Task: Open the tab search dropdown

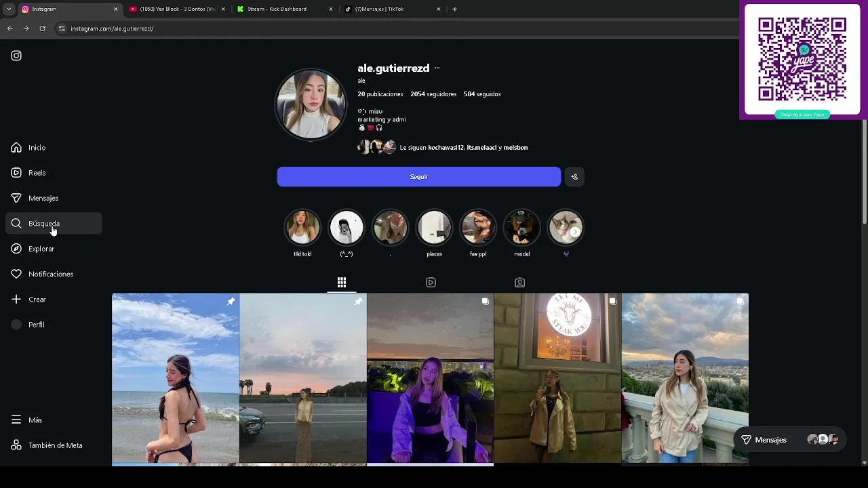Action: (8, 9)
